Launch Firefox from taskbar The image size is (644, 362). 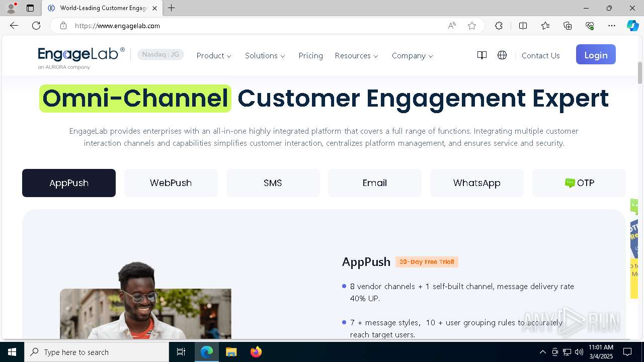coord(256,352)
